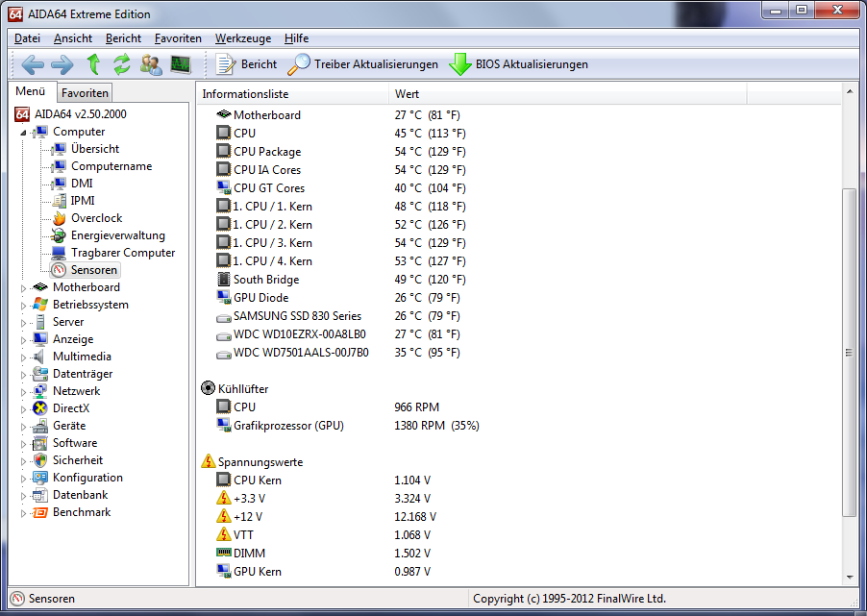Viewport: 867px width, 616px height.
Task: Click the Geräte printer icon
Action: [x=40, y=426]
